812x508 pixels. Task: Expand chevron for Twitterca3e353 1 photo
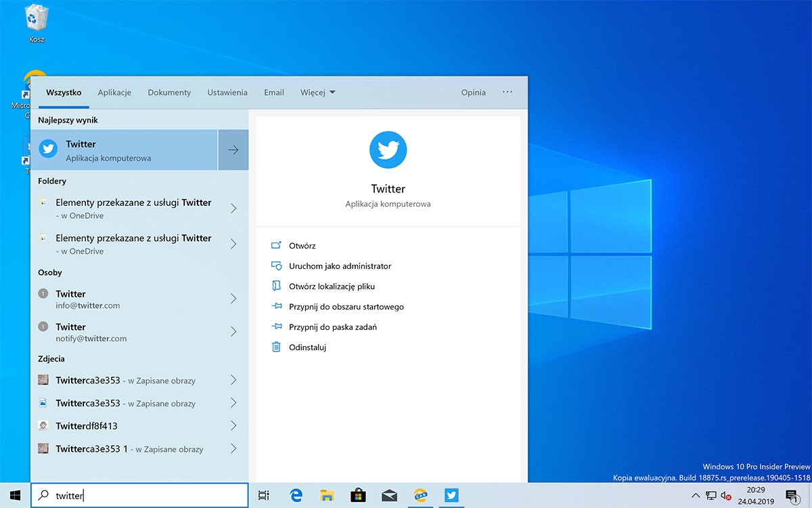(233, 448)
